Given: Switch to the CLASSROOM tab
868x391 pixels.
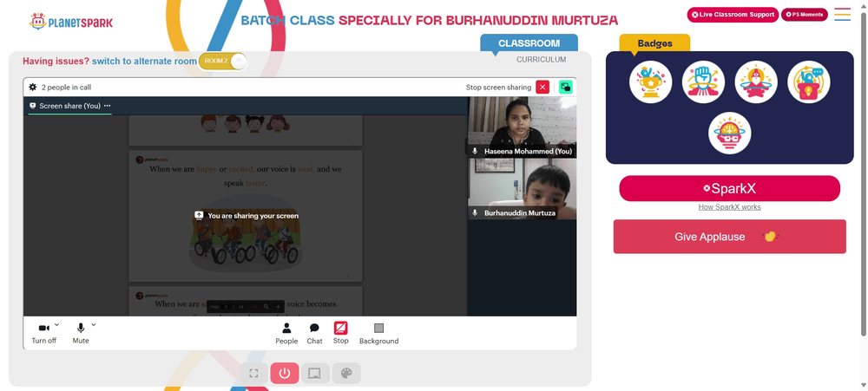Looking at the screenshot, I should pos(529,43).
